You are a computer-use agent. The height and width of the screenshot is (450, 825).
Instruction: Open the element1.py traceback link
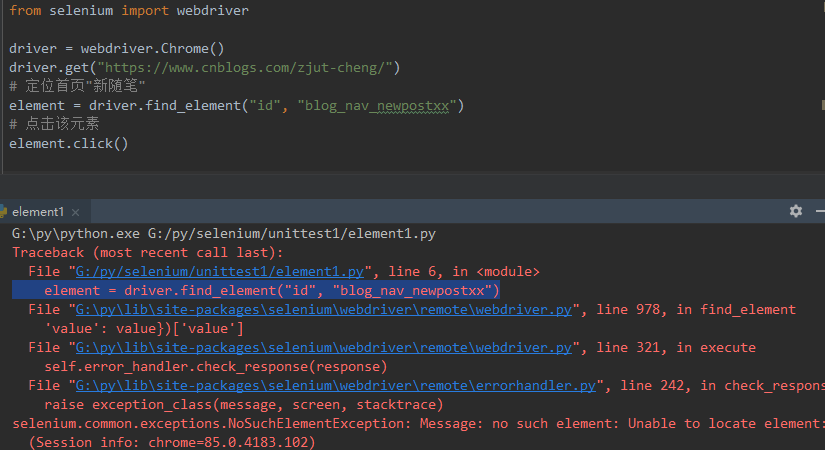219,272
